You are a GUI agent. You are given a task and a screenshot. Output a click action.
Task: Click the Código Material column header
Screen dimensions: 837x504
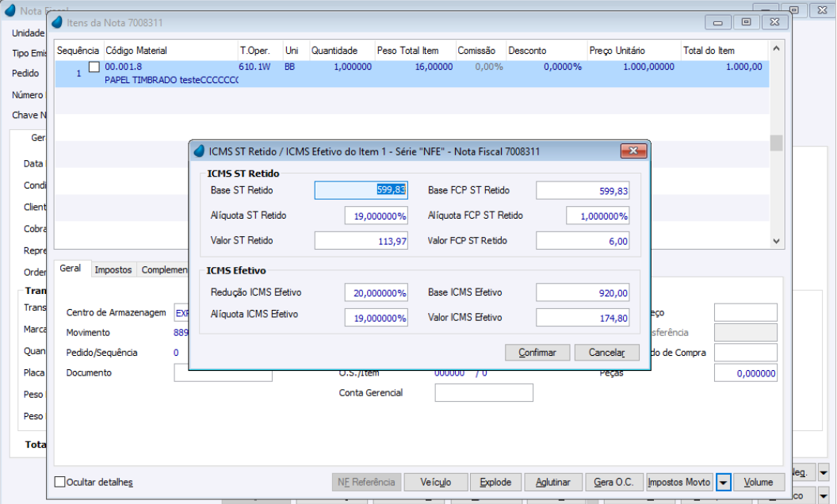171,50
